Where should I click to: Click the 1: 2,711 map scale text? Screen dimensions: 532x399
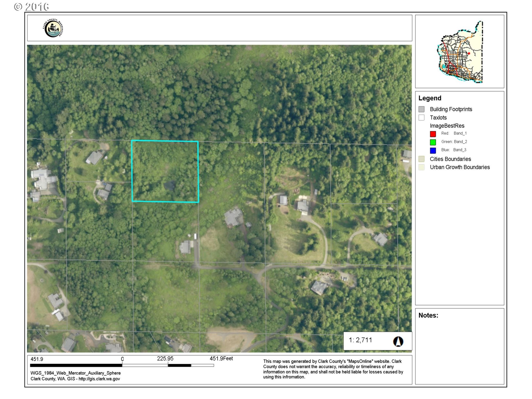click(360, 340)
